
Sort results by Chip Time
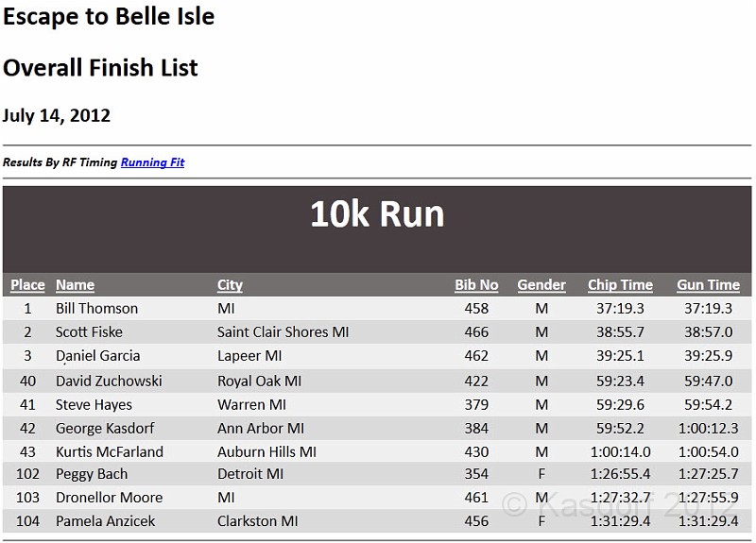pyautogui.click(x=620, y=285)
